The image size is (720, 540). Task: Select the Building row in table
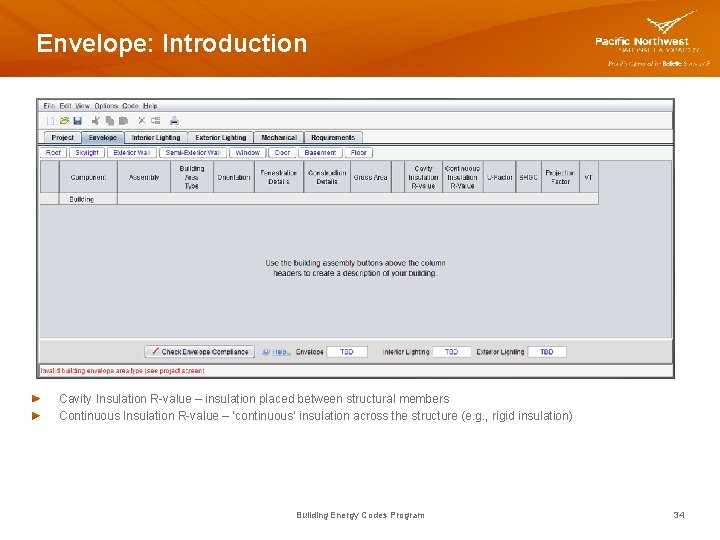[x=319, y=199]
